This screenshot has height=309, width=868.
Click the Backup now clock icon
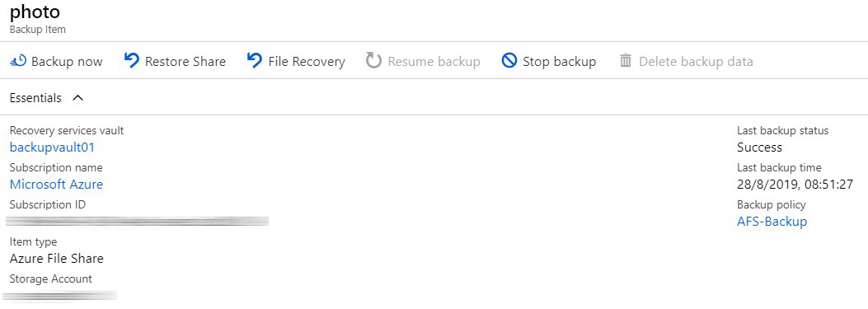pos(18,61)
